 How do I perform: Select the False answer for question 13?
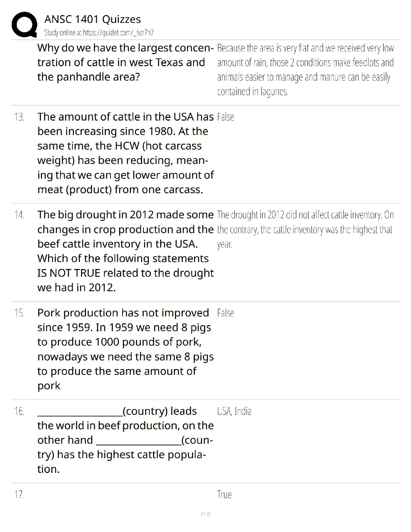point(226,117)
